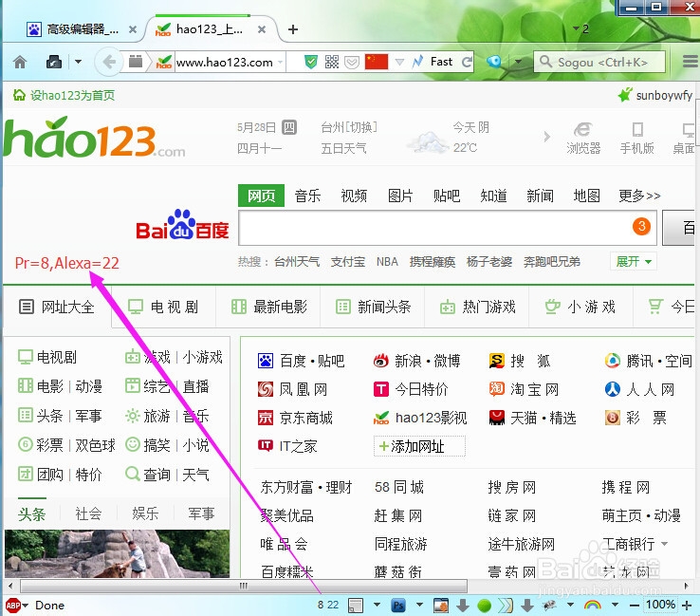Click weather next arrow chevron
Viewport: 700px width, 616px height.
(x=547, y=137)
